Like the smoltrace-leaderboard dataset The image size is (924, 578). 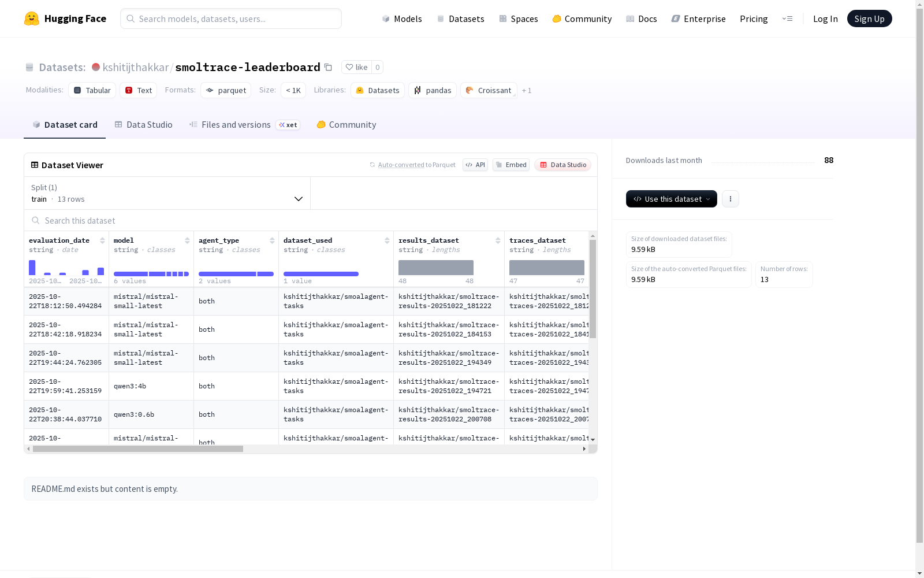356,67
